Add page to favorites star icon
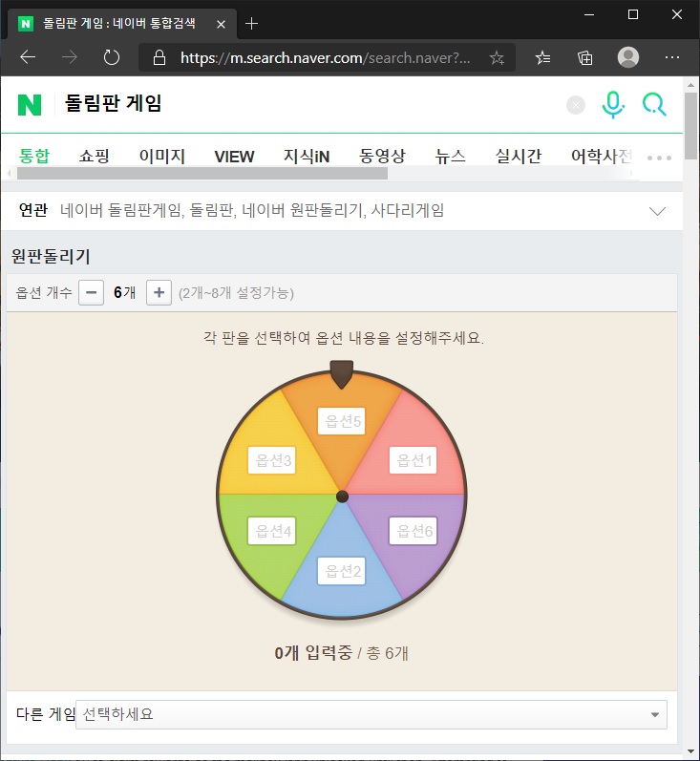Viewport: 700px width, 761px height. pos(497,57)
